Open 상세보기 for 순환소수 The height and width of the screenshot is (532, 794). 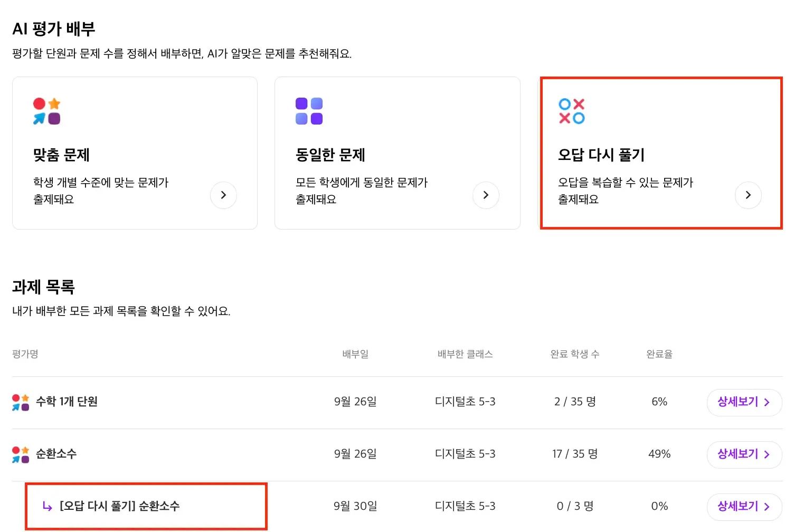(x=744, y=454)
